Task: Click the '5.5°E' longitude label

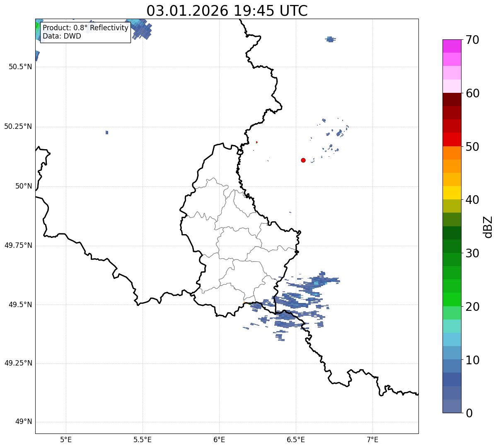Action: [143, 440]
